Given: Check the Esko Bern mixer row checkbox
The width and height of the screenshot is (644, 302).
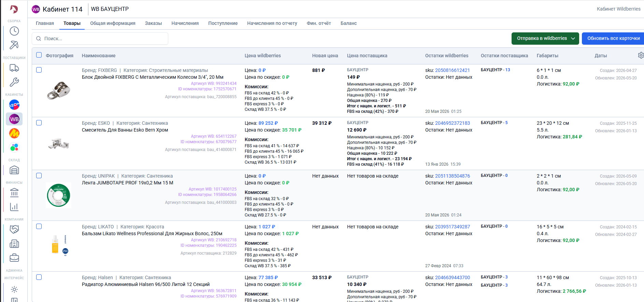Looking at the screenshot, I should [39, 123].
